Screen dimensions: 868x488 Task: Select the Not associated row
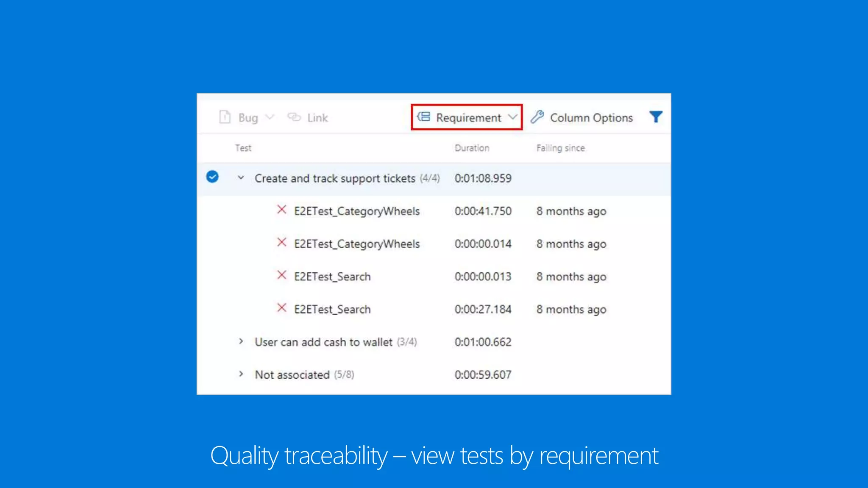tap(434, 374)
